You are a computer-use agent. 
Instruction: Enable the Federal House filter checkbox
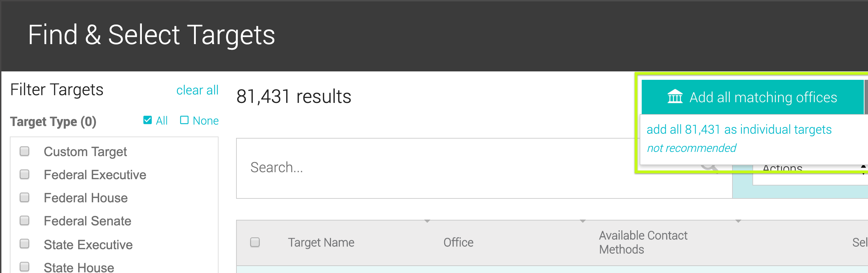pyautogui.click(x=25, y=197)
